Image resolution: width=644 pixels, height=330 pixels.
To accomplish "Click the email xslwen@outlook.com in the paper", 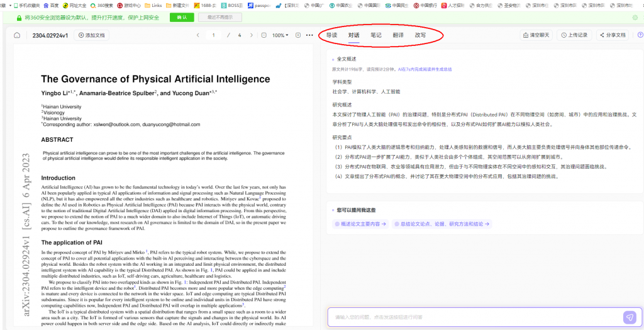I will pos(116,124).
